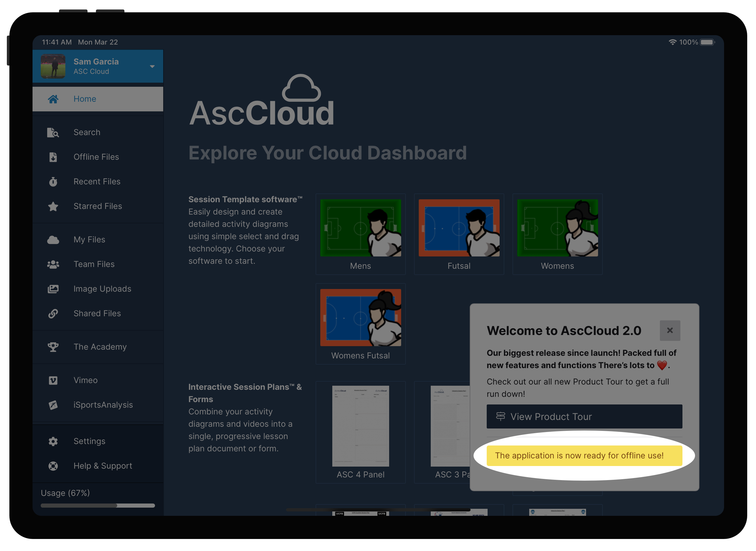Screen dimensions: 756x551
Task: Click the Usage storage progress bar
Action: pyautogui.click(x=98, y=506)
